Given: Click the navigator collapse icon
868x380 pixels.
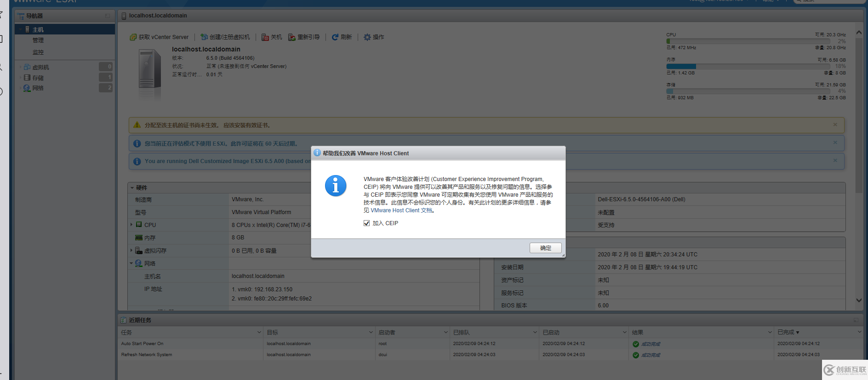Looking at the screenshot, I should tap(108, 16).
